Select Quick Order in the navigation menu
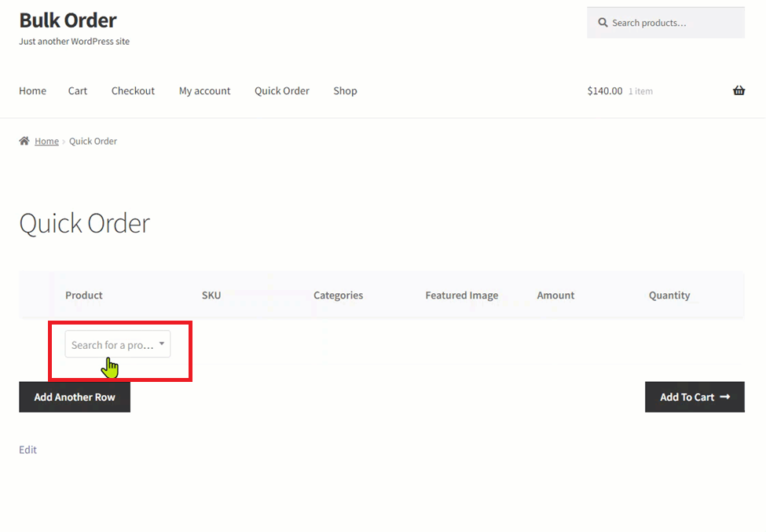The image size is (766, 532). [282, 91]
